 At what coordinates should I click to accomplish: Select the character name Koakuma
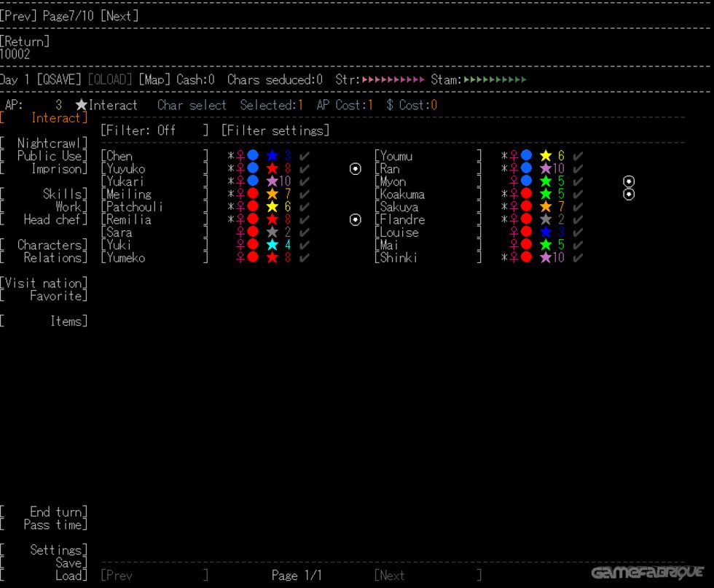402,195
